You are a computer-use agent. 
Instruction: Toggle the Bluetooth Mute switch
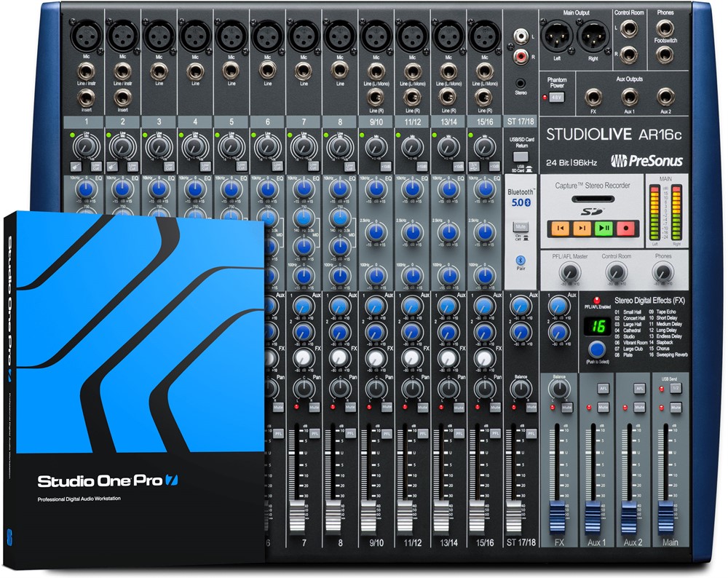click(521, 227)
